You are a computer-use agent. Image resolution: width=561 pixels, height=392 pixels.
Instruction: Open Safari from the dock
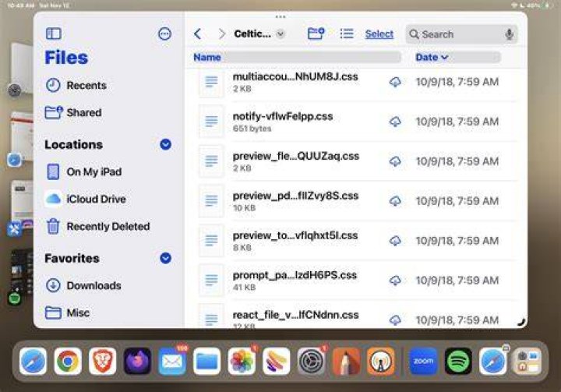click(33, 361)
